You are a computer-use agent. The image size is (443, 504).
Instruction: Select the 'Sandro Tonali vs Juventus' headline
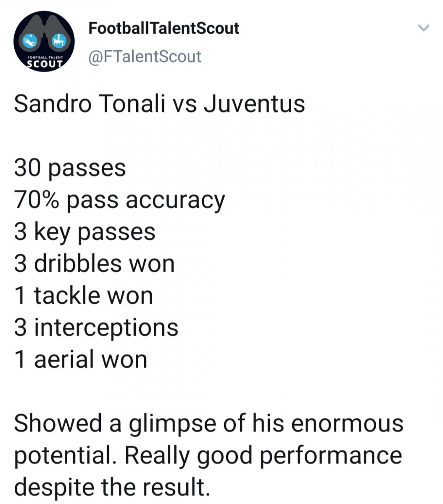click(159, 104)
